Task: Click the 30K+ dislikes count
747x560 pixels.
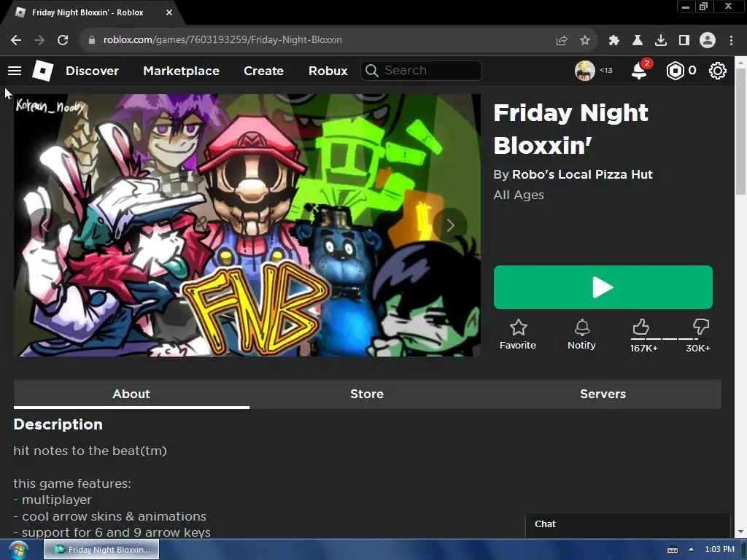Action: tap(698, 349)
